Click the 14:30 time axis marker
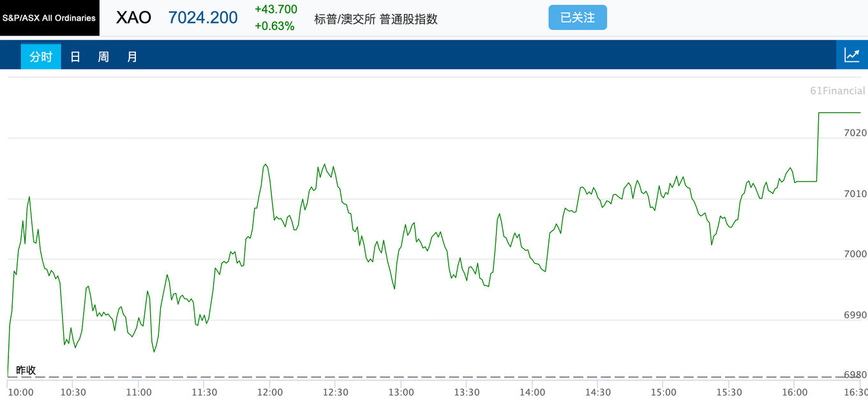This screenshot has height=405, width=868. pos(598,392)
